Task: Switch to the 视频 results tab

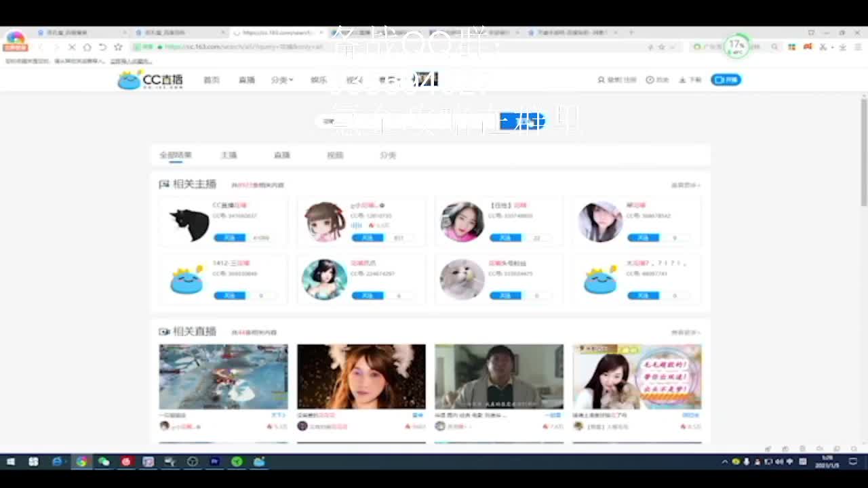Action: click(335, 155)
